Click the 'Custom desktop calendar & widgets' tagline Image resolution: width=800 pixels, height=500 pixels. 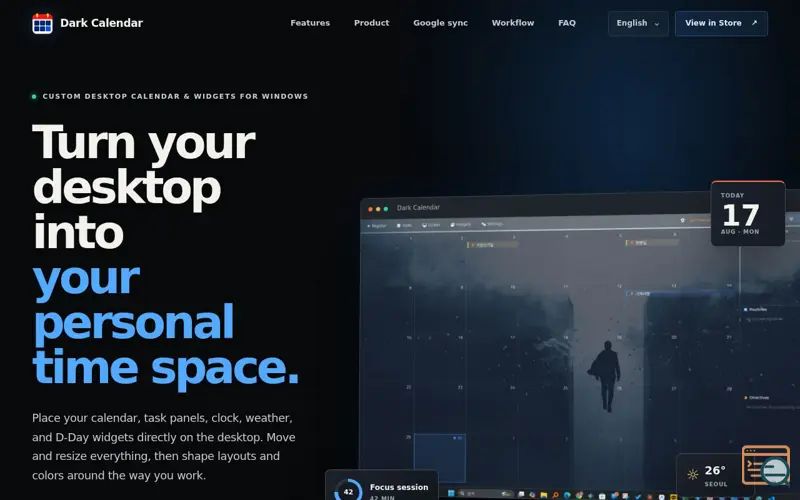tap(175, 96)
